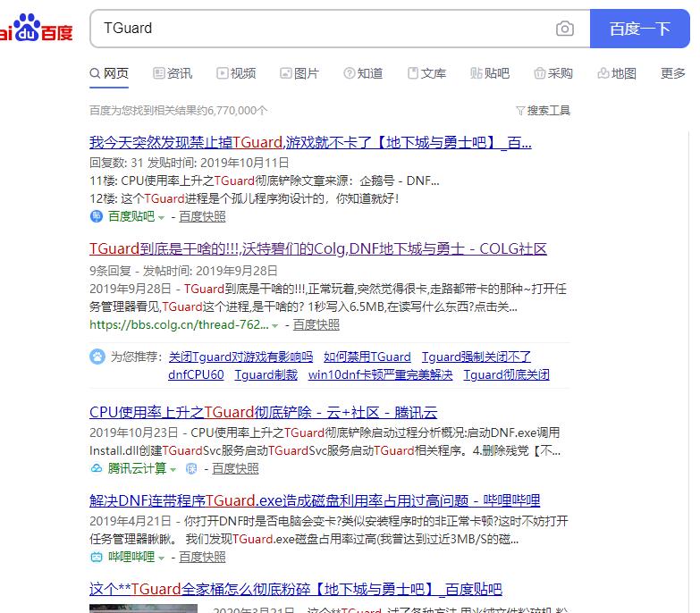Screen dimensions: 700x613
Task: Click the 百度贴吧 source link
Action: point(131,216)
